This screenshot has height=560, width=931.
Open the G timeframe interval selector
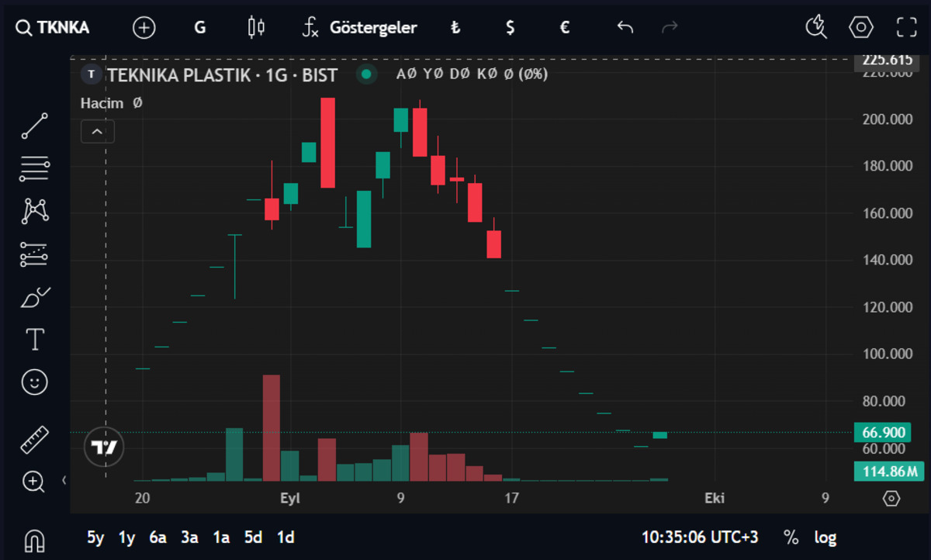click(200, 28)
